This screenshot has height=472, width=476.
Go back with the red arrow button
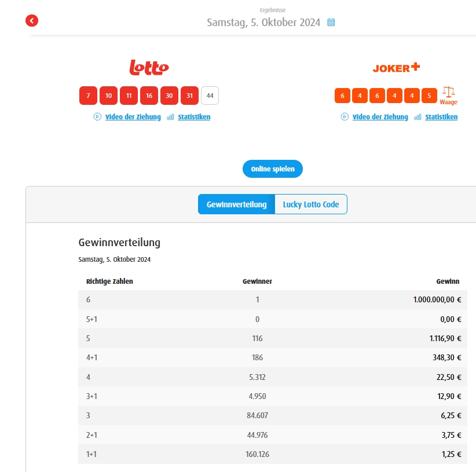[32, 21]
